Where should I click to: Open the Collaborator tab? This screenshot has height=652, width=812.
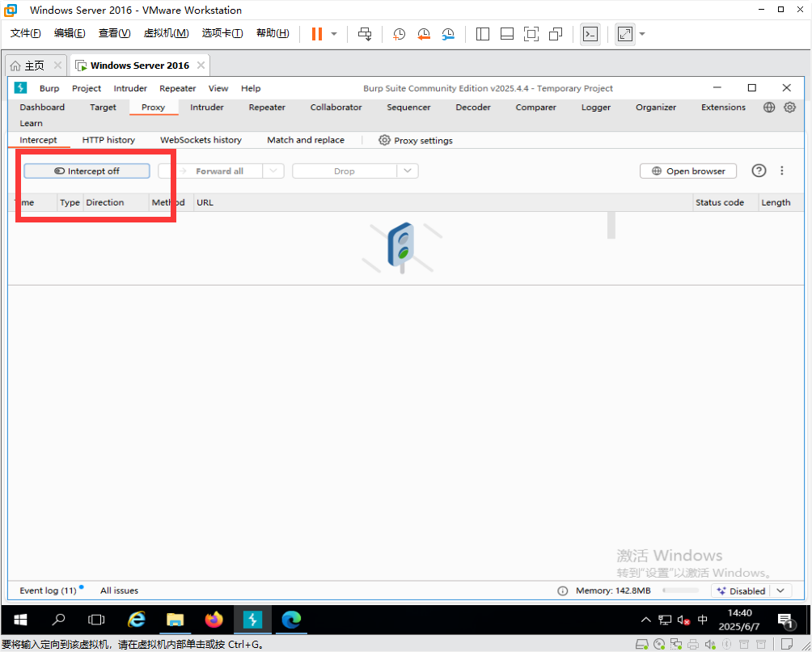tap(336, 108)
